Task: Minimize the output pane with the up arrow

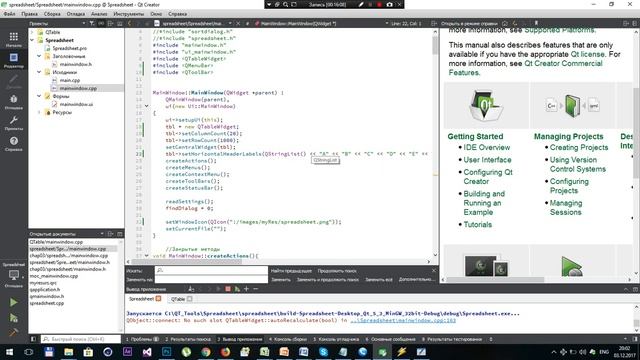Action: pos(626,289)
